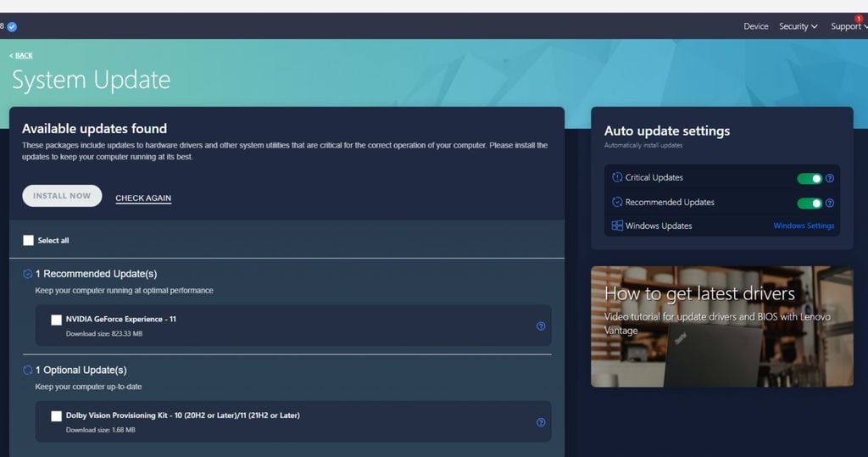The image size is (868, 457).
Task: Click the CHECK AGAIN link
Action: point(143,198)
